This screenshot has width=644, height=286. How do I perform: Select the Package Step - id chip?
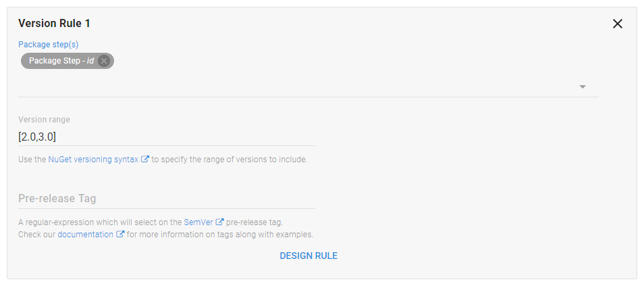click(61, 61)
